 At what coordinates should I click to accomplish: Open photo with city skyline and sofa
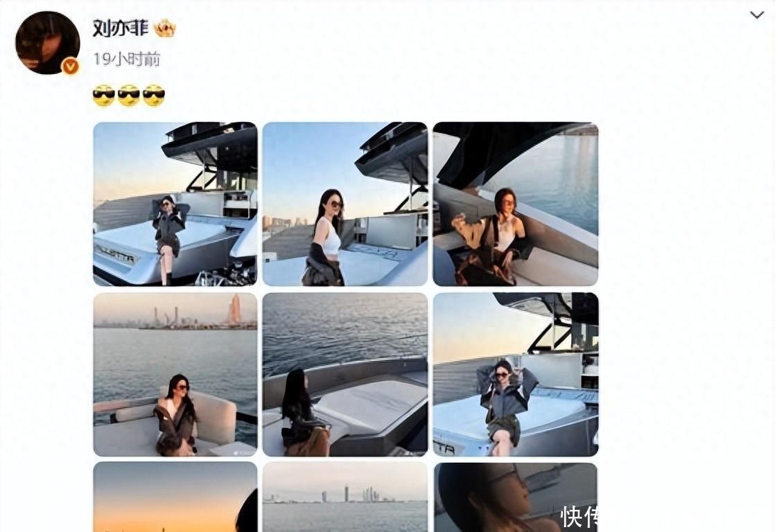coord(175,375)
